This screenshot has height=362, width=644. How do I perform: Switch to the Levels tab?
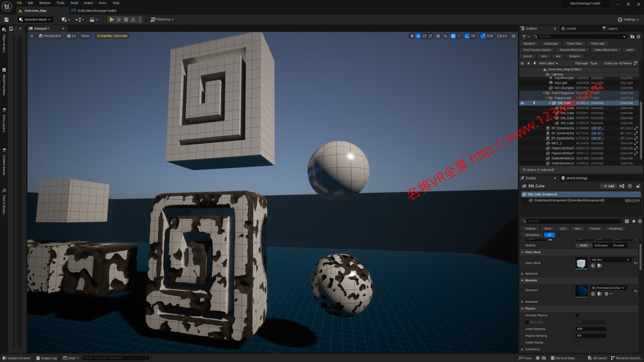(569, 28)
